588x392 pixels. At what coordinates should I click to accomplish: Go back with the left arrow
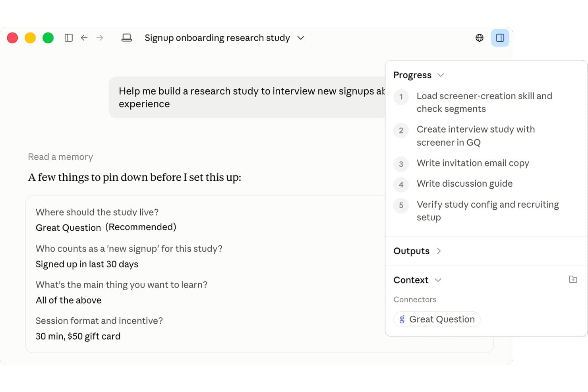tap(84, 38)
